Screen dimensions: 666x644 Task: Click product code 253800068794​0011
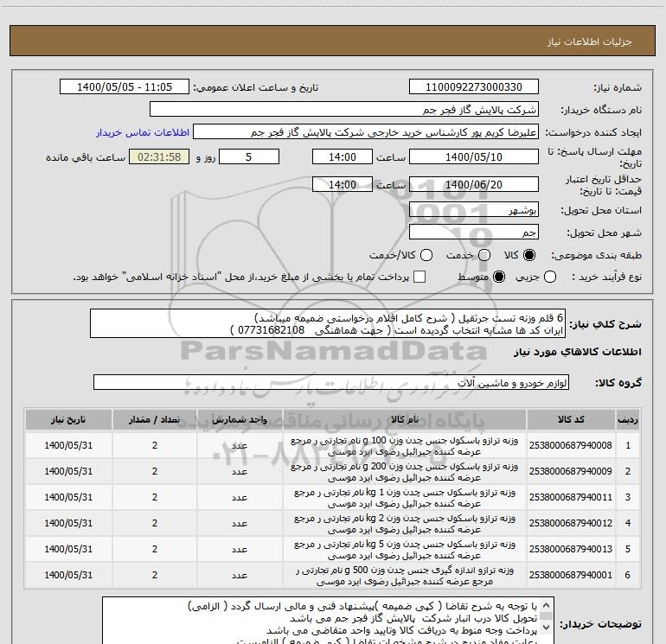click(x=571, y=497)
